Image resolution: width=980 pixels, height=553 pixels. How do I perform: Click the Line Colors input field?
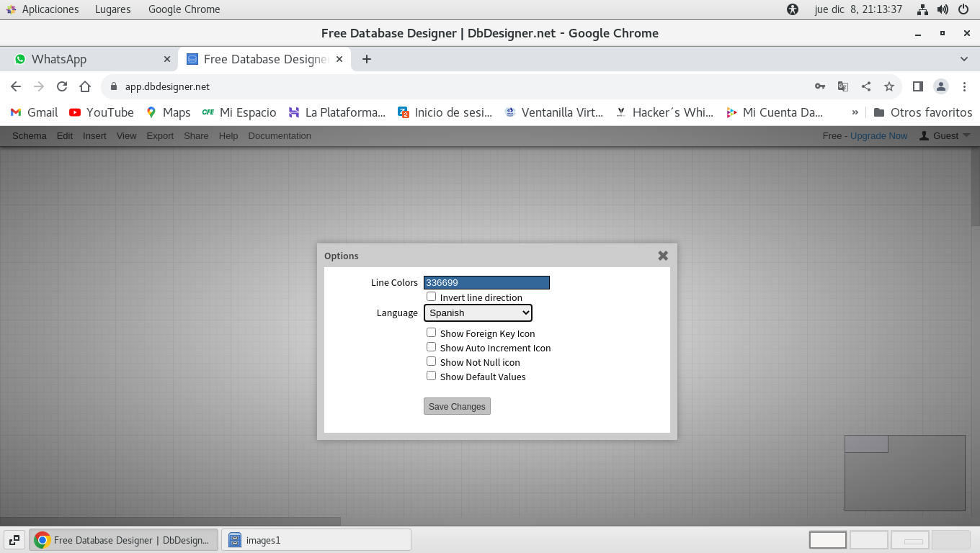click(486, 282)
